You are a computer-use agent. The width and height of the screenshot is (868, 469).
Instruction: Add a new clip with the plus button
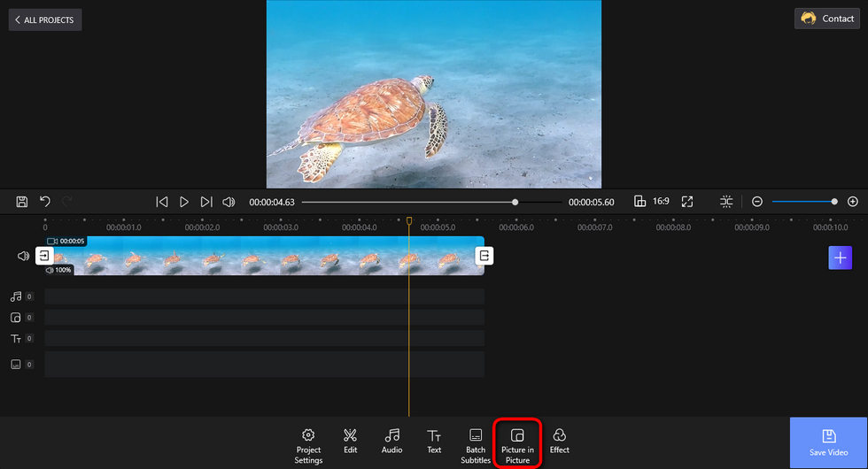coord(840,258)
